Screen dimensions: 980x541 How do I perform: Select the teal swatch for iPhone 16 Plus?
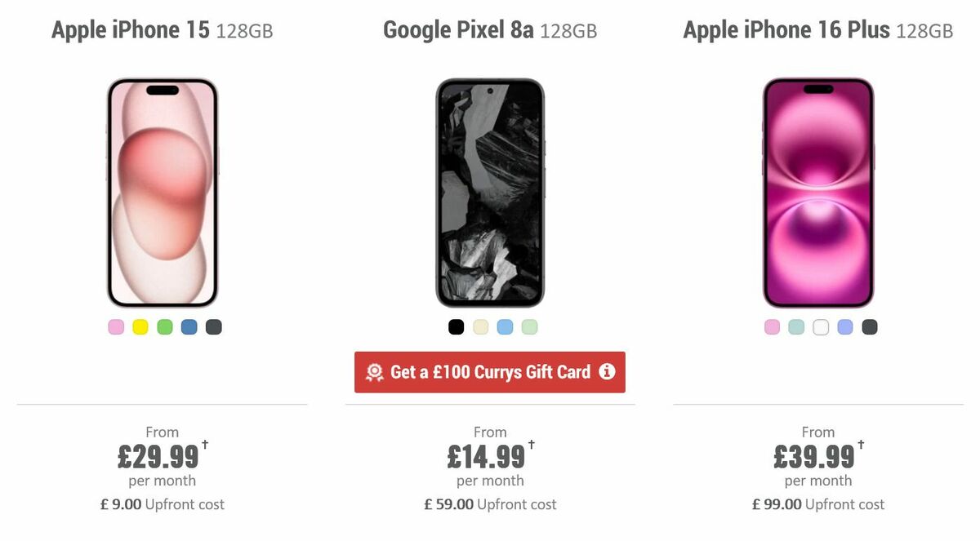[795, 326]
